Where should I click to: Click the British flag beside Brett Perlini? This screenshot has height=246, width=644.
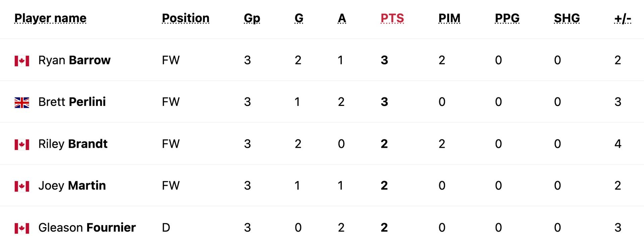tap(22, 103)
